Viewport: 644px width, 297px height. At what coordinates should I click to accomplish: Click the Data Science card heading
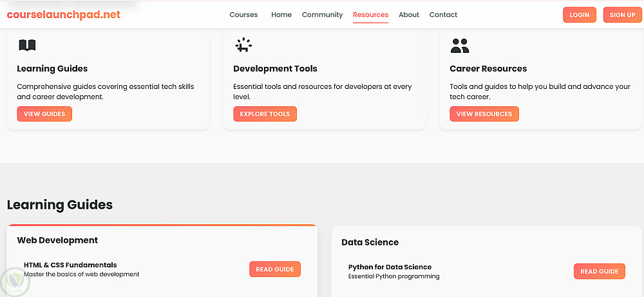tap(370, 243)
